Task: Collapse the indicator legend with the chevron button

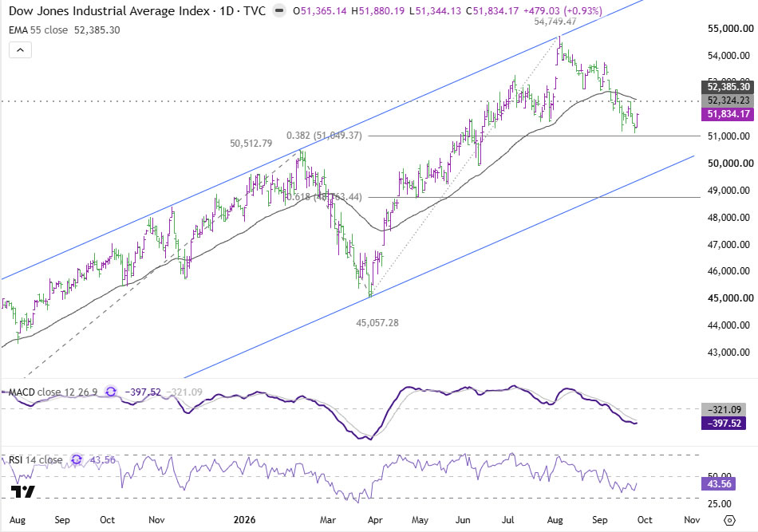Action: click(20, 49)
